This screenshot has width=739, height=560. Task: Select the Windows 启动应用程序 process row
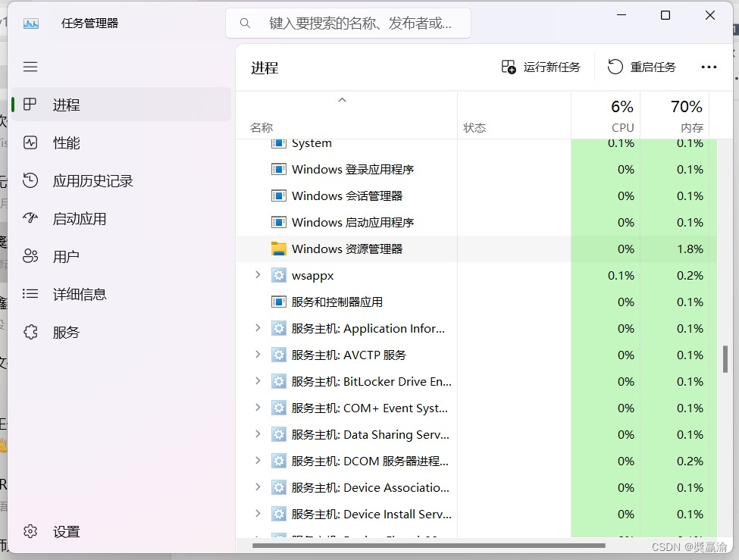coord(476,222)
